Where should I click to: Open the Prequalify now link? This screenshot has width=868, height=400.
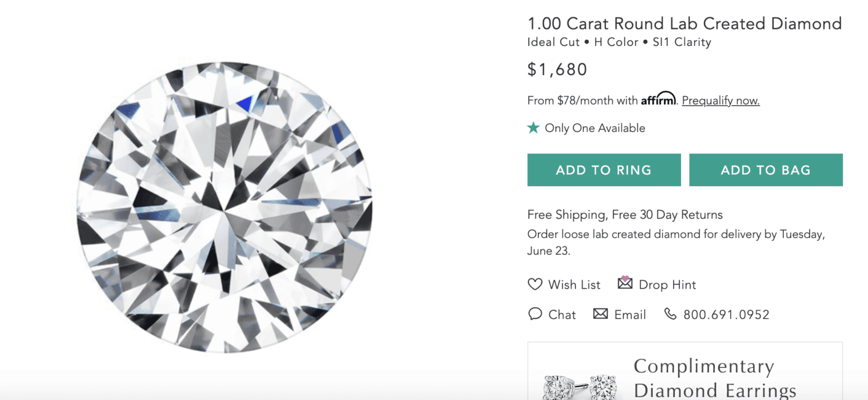point(721,100)
